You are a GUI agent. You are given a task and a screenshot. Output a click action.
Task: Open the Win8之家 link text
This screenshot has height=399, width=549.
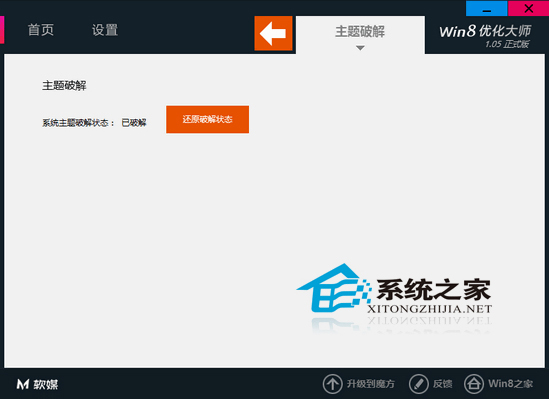510,384
